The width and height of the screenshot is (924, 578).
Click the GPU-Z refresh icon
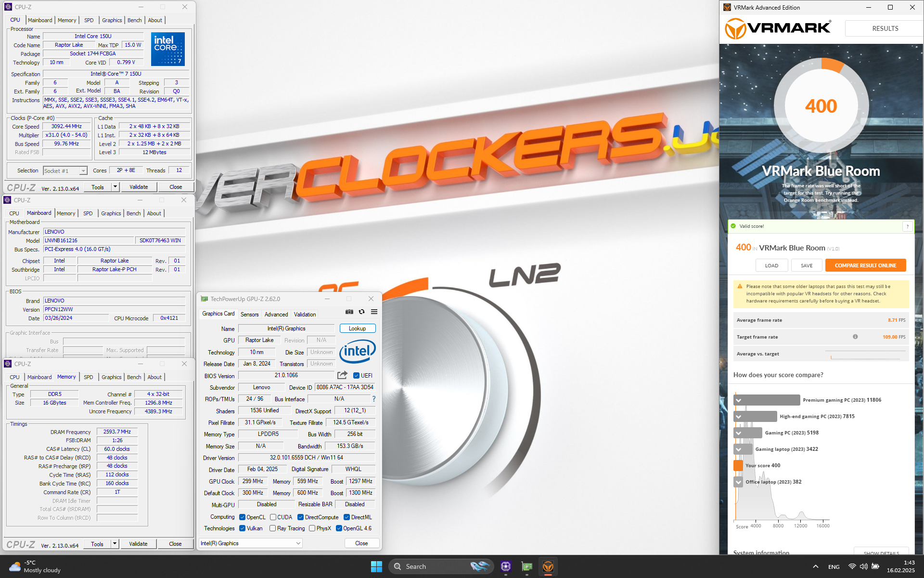point(362,312)
